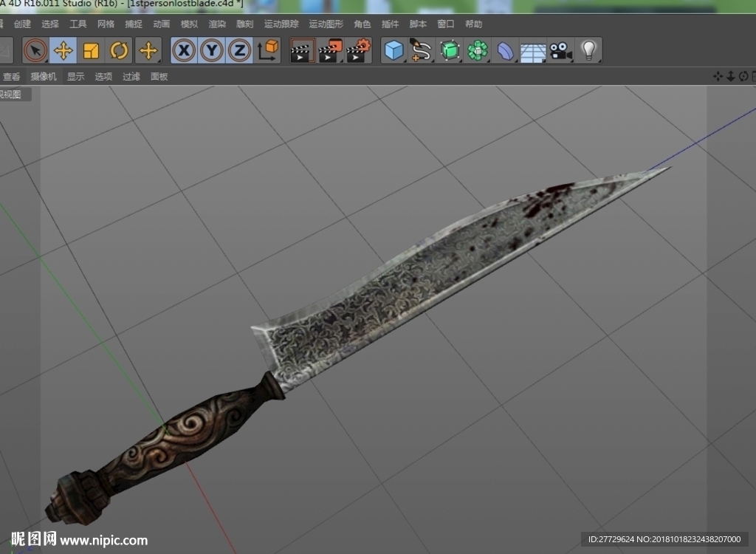Open the green array modeling palette

pos(478,50)
